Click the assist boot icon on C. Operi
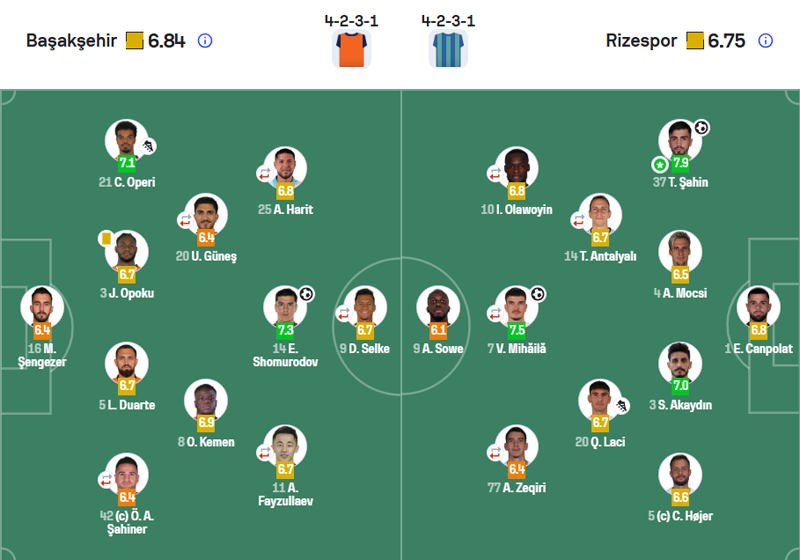Viewport: 800px width, 560px height. (x=149, y=146)
